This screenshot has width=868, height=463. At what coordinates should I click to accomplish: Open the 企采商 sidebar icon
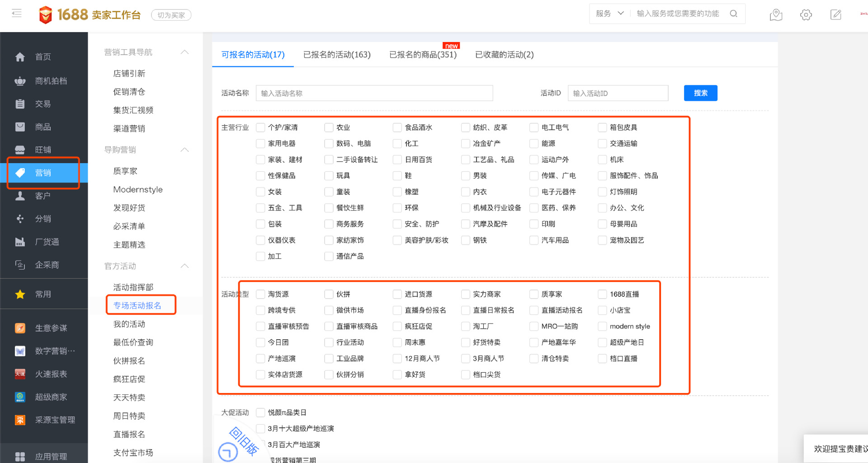coord(20,265)
